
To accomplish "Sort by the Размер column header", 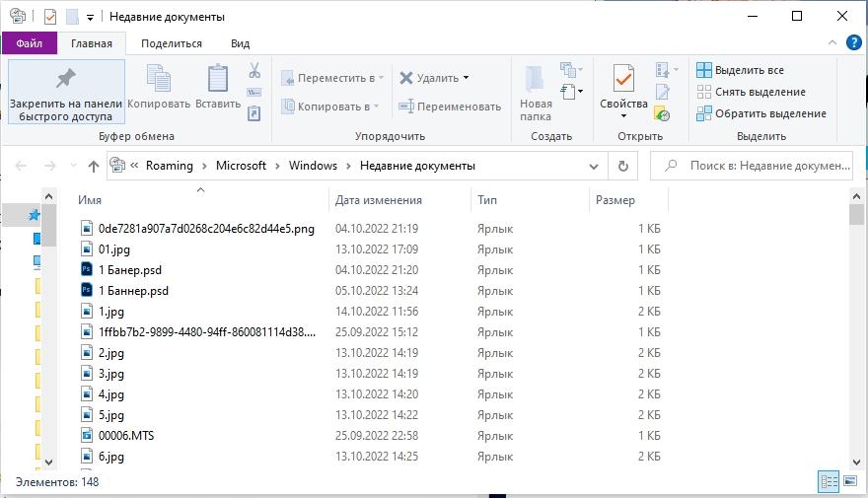I will [x=615, y=200].
